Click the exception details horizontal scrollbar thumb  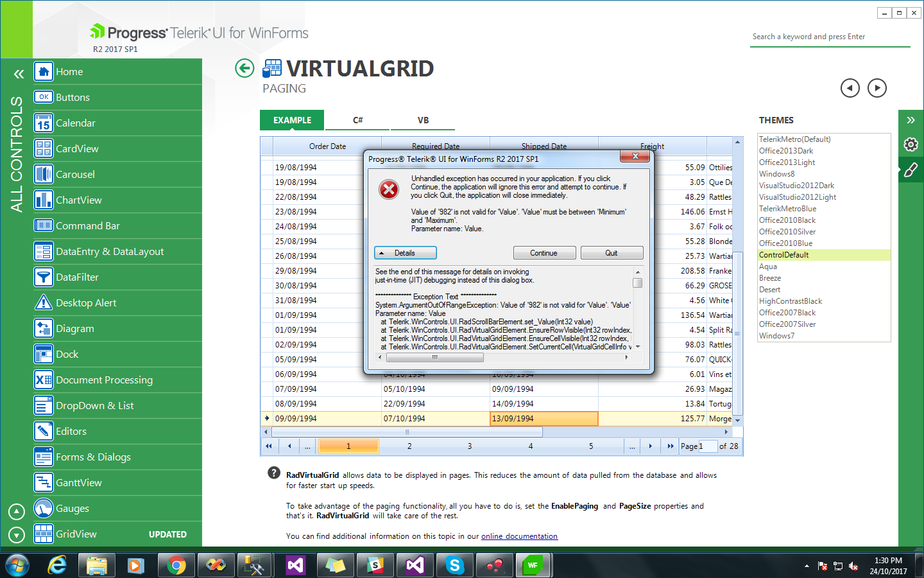[434, 358]
